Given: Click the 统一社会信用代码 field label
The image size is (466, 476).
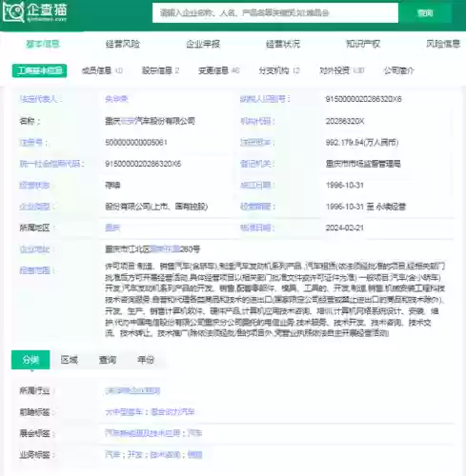Looking at the screenshot, I should [51, 164].
